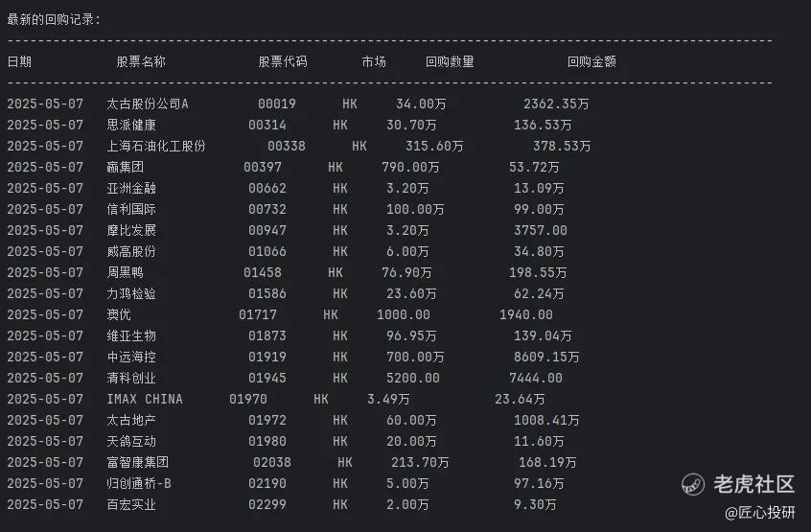Click the 老虎社区 tiger logo icon
811x532 pixels.
click(693, 484)
